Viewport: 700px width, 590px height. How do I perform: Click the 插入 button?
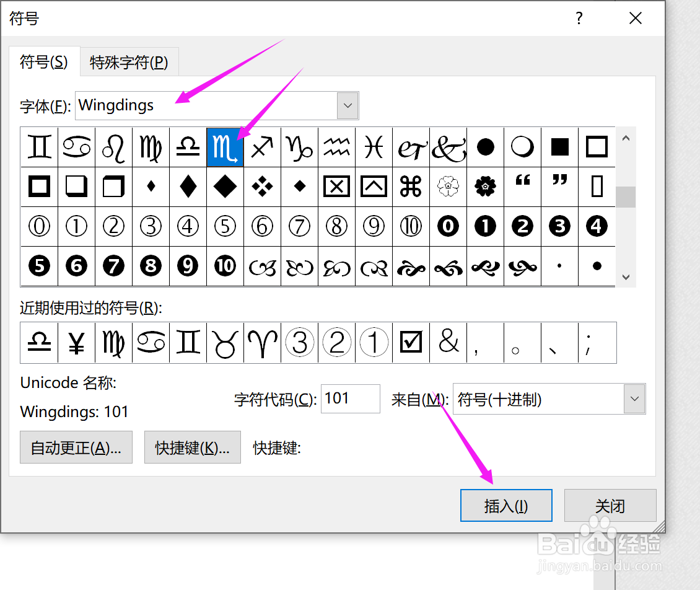(x=506, y=505)
